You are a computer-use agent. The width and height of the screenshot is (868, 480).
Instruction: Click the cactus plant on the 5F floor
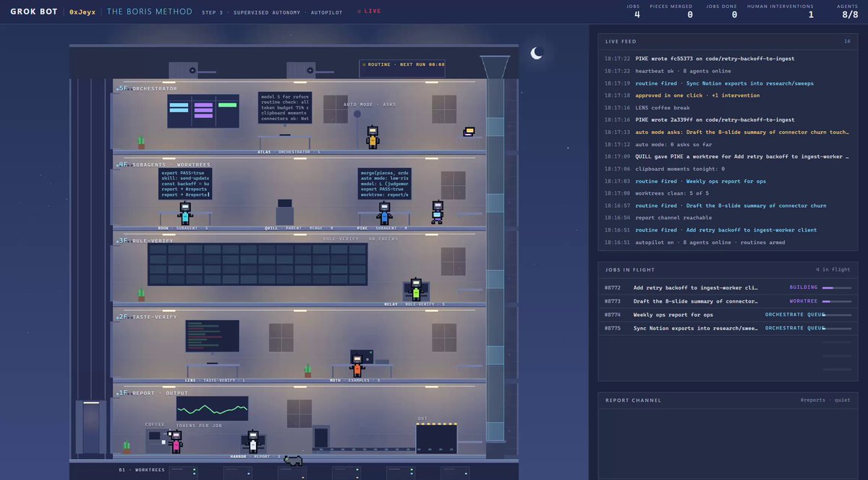pos(141,143)
